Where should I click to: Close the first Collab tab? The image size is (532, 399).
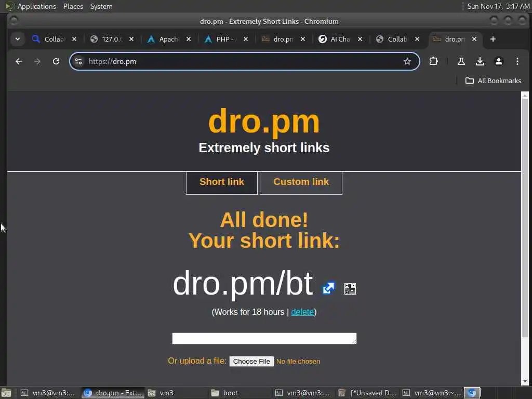(74, 39)
